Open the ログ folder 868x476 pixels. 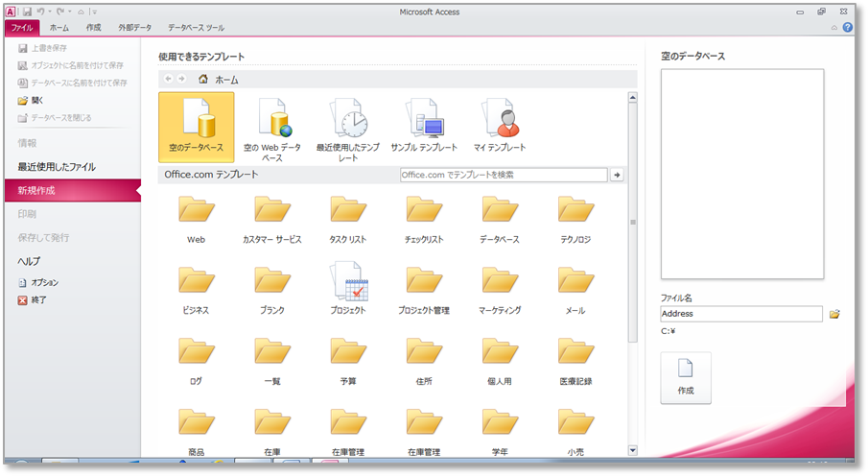click(x=196, y=361)
